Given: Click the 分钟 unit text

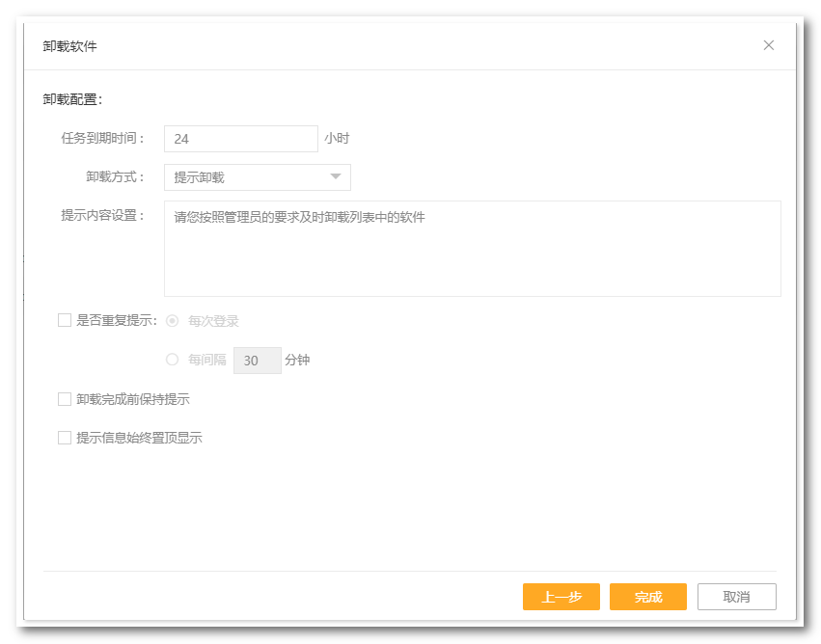Looking at the screenshot, I should point(297,361).
